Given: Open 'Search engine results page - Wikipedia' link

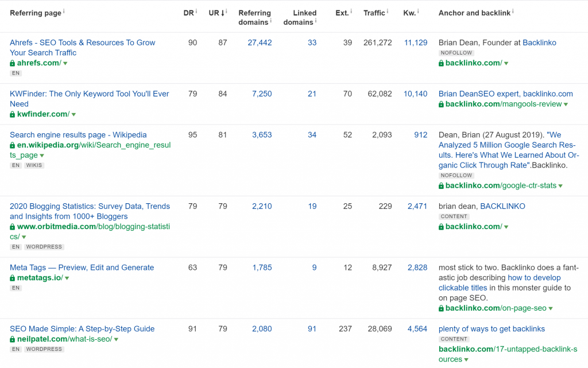Looking at the screenshot, I should (x=78, y=135).
